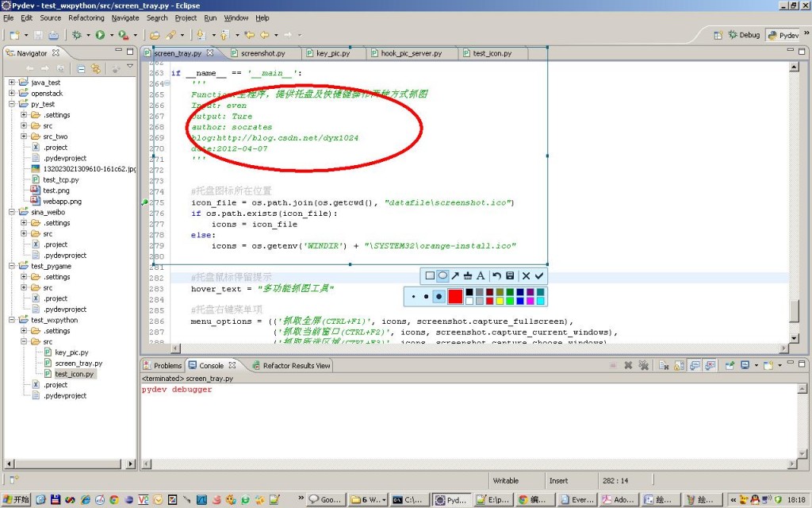The height and width of the screenshot is (508, 812).
Task: Open the Refactoring menu
Action: pos(86,17)
